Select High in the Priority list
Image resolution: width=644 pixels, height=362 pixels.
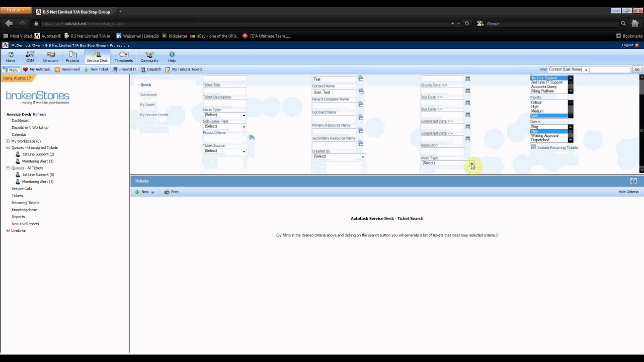click(x=535, y=107)
